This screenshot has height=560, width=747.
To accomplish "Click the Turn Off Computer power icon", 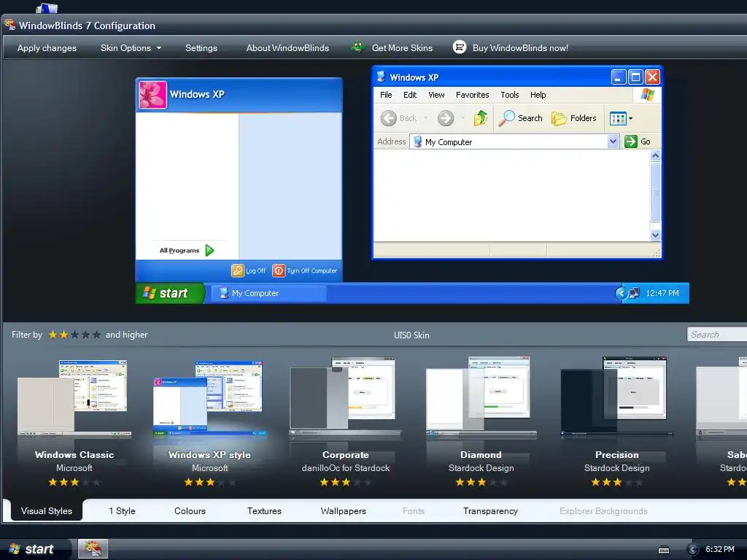I will tap(279, 271).
